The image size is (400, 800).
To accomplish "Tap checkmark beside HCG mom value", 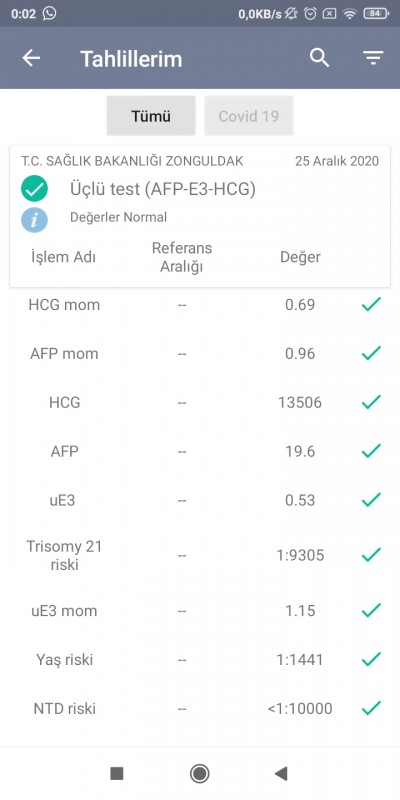I will pos(371,305).
